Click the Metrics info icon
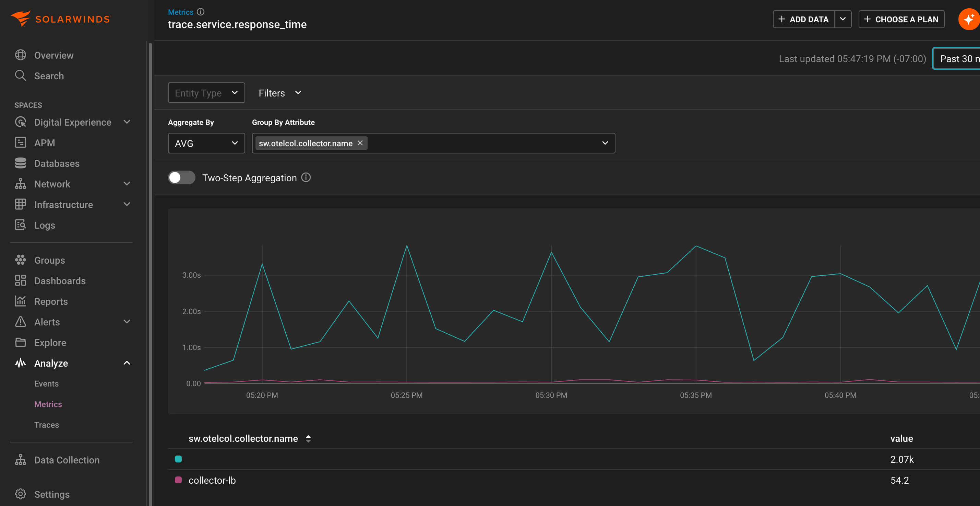The image size is (980, 506). point(201,12)
